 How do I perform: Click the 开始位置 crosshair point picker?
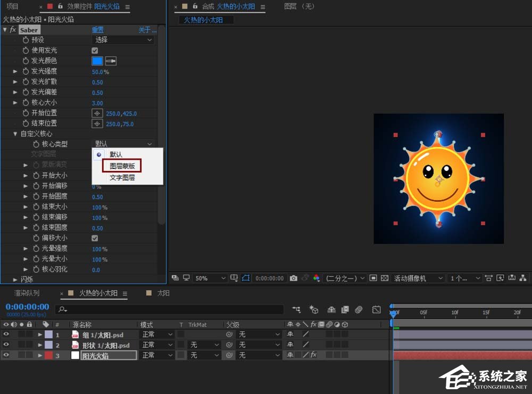(97, 113)
